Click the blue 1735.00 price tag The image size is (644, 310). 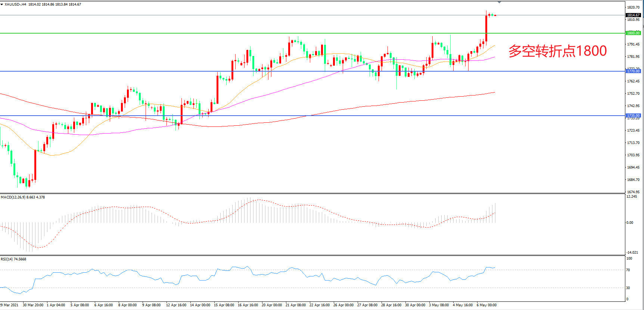(x=633, y=116)
